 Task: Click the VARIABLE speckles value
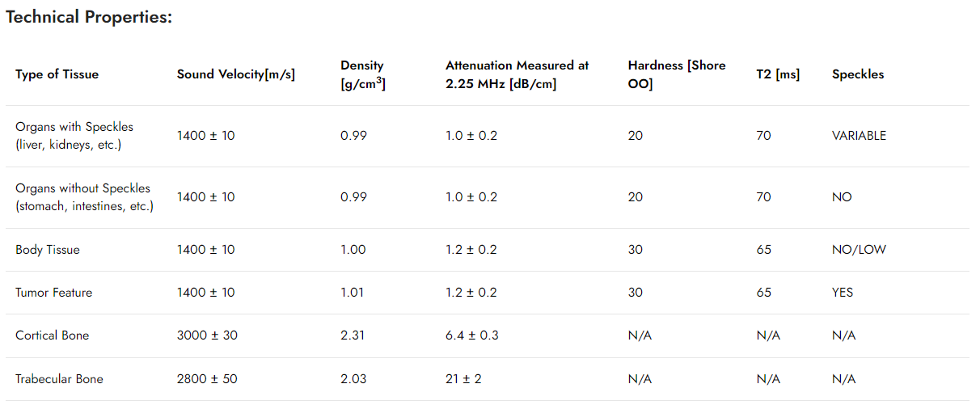click(859, 136)
